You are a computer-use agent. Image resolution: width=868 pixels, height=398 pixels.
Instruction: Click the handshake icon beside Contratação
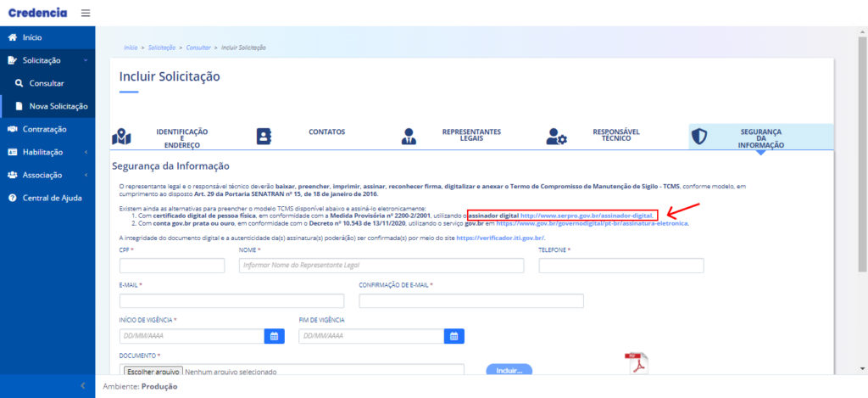point(12,129)
